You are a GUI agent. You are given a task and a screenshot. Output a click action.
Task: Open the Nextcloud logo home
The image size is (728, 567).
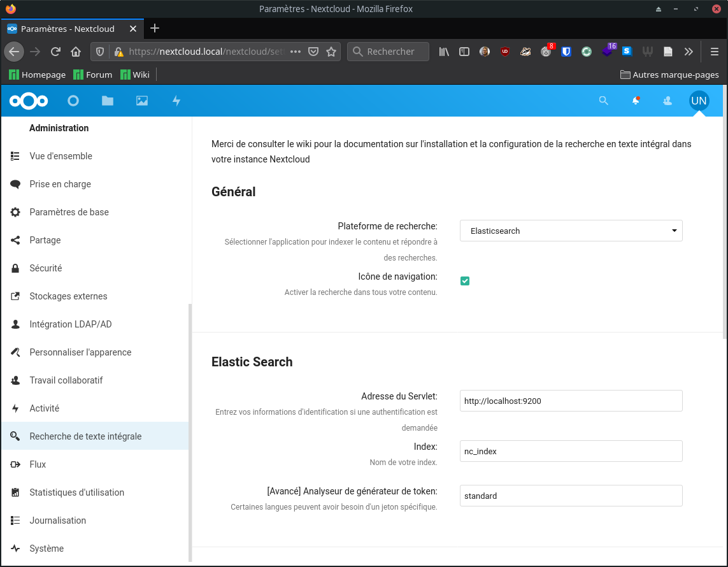[x=28, y=101]
